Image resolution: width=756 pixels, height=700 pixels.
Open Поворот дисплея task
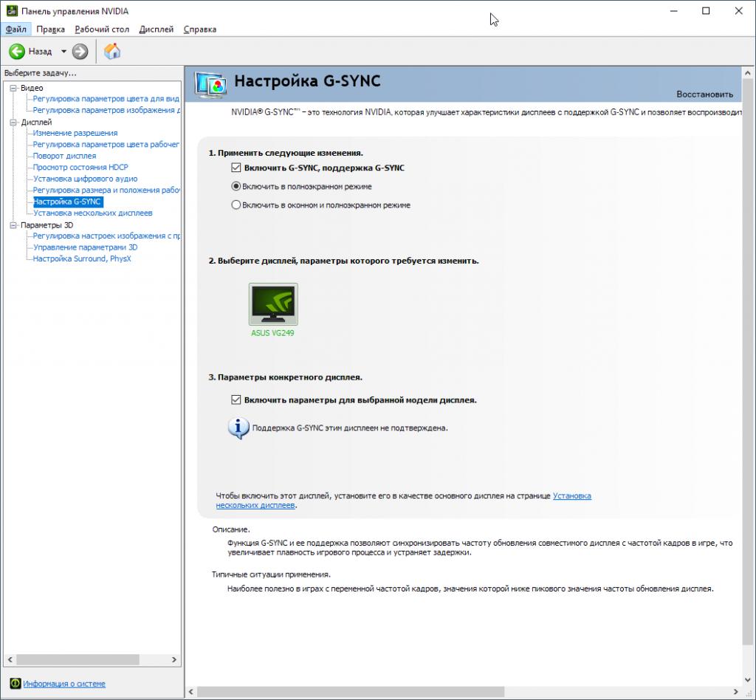pyautogui.click(x=65, y=156)
